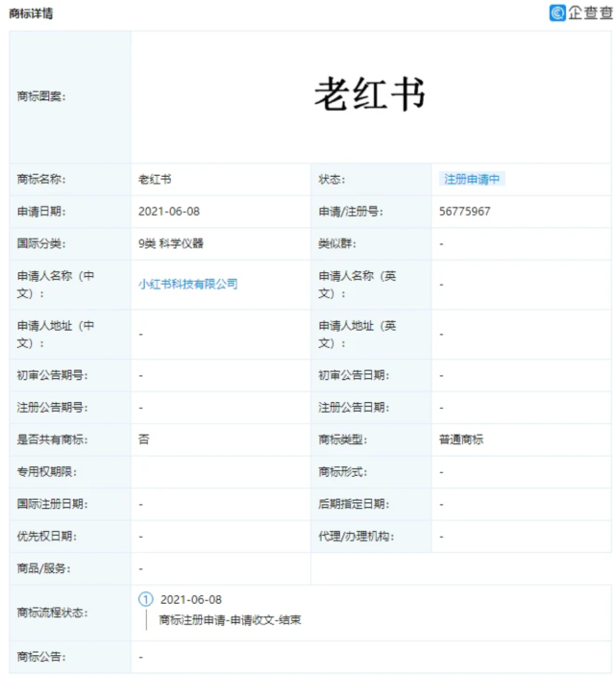Click the 老红书 trademark image
Viewport: 616px width, 678px height.
[x=370, y=94]
